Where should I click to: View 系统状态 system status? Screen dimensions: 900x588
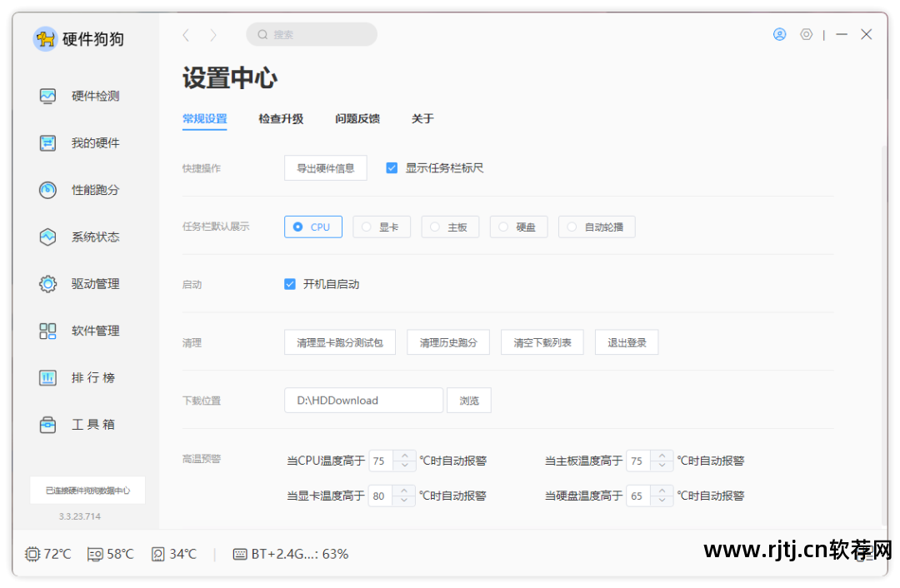click(94, 237)
